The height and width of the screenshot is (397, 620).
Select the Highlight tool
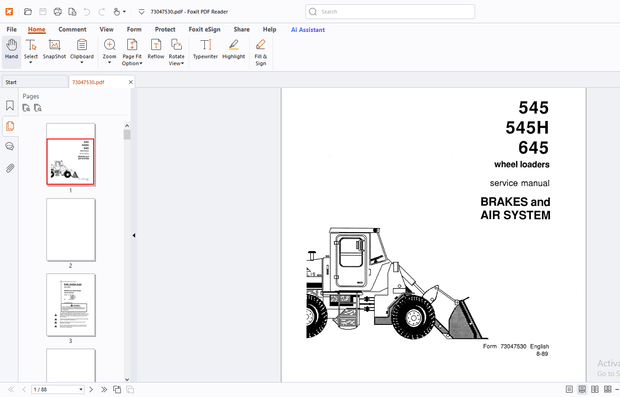click(x=234, y=49)
